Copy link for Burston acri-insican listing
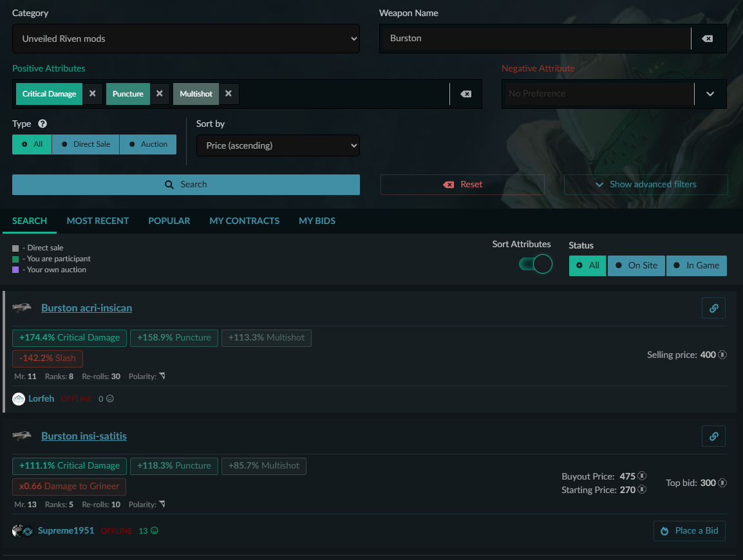The image size is (743, 560). tap(713, 308)
